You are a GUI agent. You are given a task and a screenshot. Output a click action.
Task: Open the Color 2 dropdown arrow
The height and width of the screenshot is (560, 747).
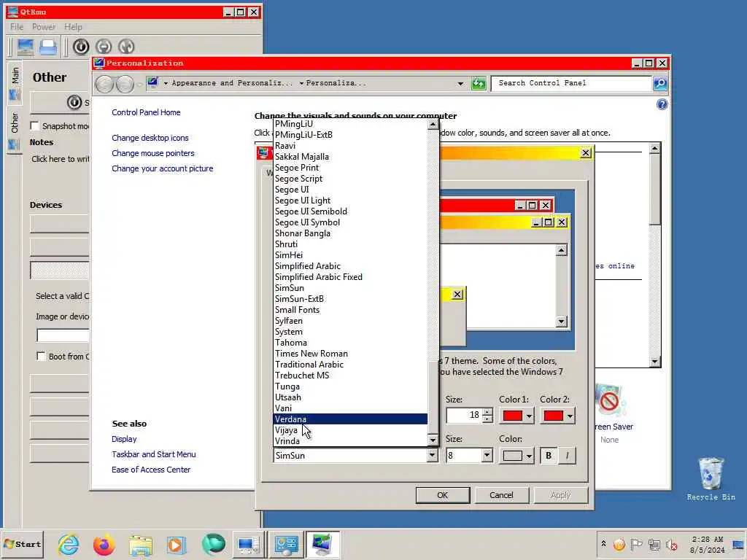pos(570,416)
